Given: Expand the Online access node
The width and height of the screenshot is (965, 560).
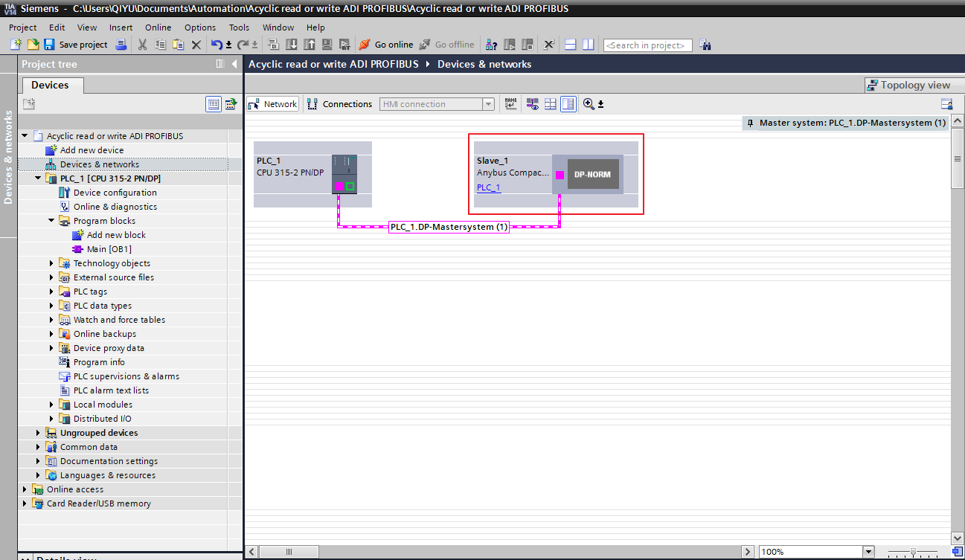Looking at the screenshot, I should [25, 489].
